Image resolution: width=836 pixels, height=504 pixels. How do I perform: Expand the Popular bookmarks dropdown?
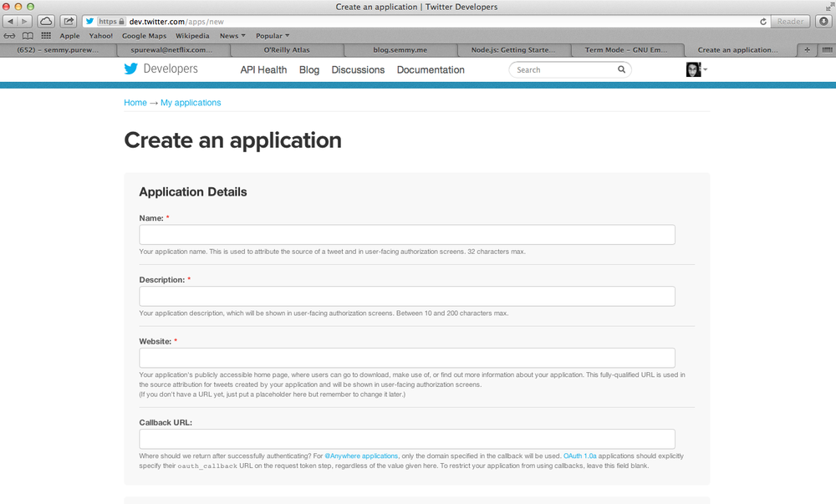pyautogui.click(x=273, y=35)
